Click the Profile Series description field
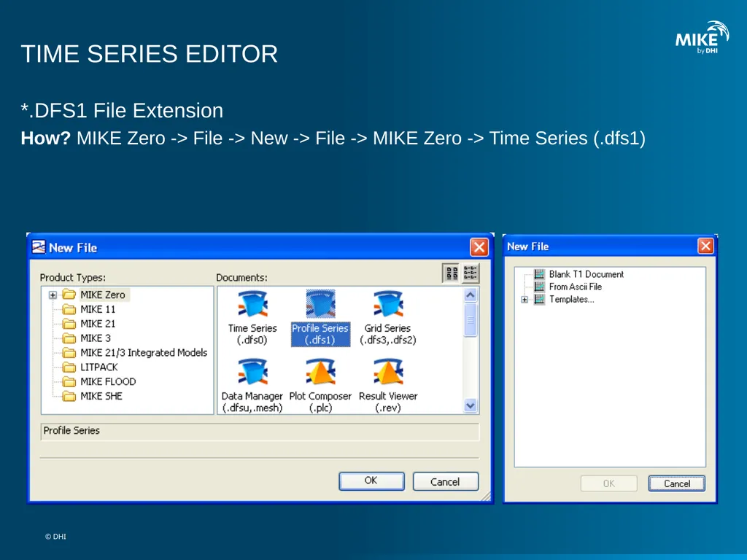Image resolution: width=747 pixels, height=560 pixels. (x=260, y=432)
